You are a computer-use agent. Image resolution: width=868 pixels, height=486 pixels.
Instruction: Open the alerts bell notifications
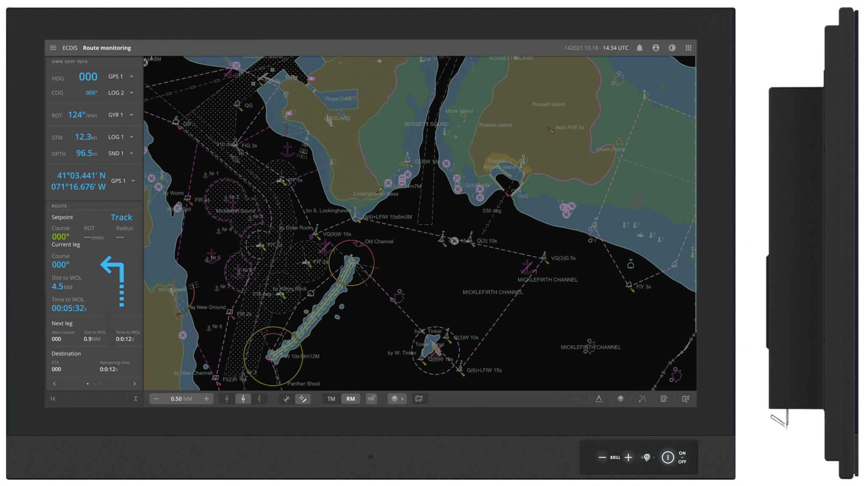coord(640,48)
